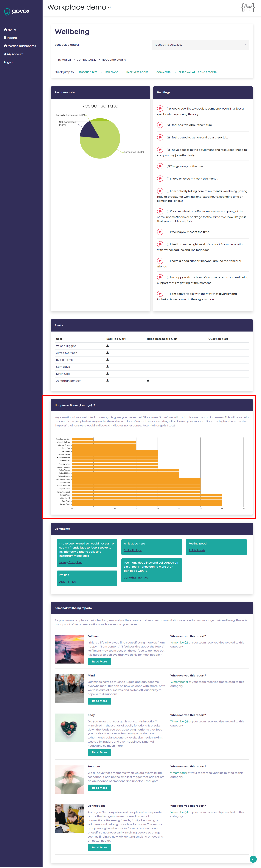View 9 members who received Emotions tips
This screenshot has height=868, width=261.
point(178,773)
